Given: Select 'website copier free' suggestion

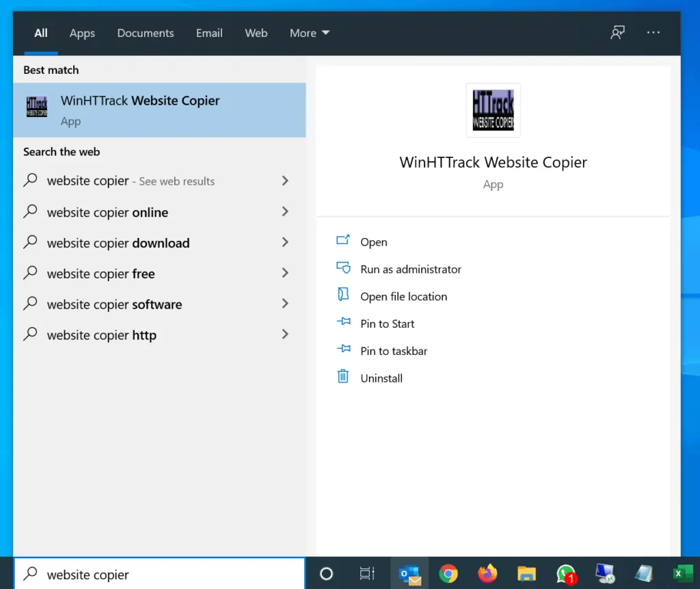Looking at the screenshot, I should click(159, 274).
